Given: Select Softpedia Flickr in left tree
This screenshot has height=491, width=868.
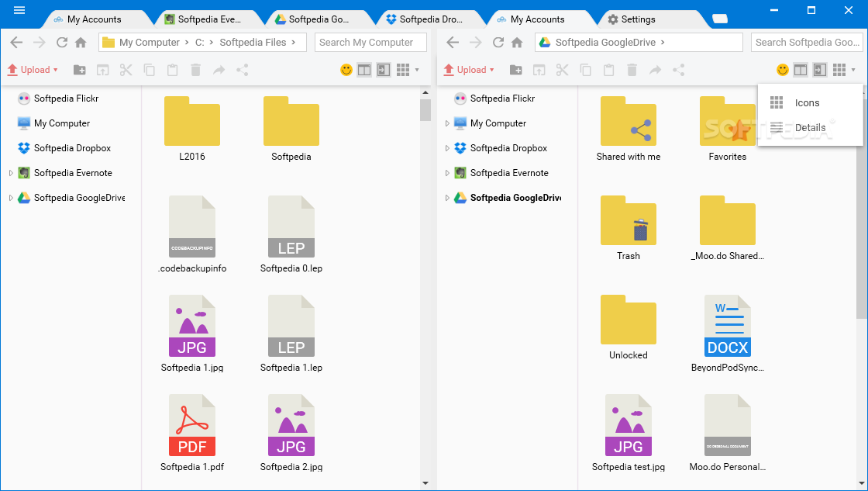Looking at the screenshot, I should [66, 99].
